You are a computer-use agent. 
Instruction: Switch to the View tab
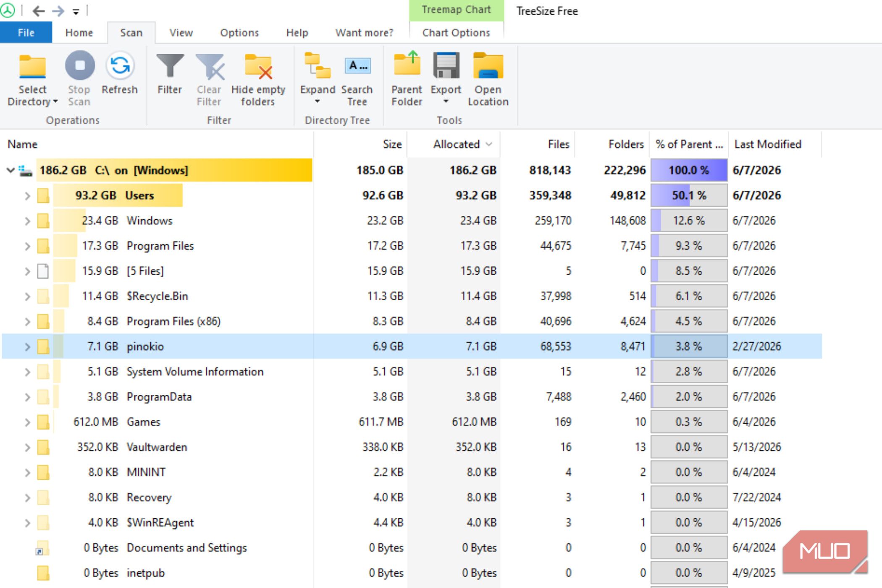click(181, 33)
